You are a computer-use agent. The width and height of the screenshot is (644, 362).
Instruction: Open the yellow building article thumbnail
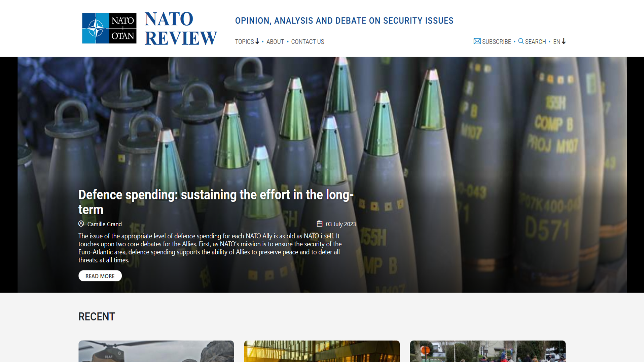coord(322,351)
